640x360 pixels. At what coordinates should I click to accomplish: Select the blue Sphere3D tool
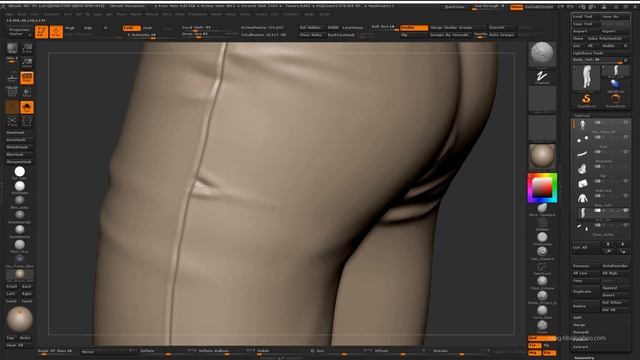pyautogui.click(x=615, y=85)
